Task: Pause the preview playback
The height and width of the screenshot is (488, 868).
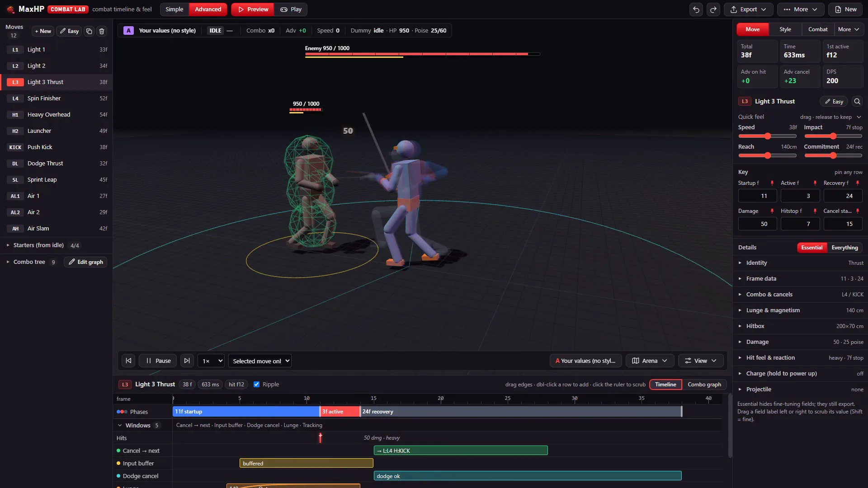Action: click(x=158, y=361)
